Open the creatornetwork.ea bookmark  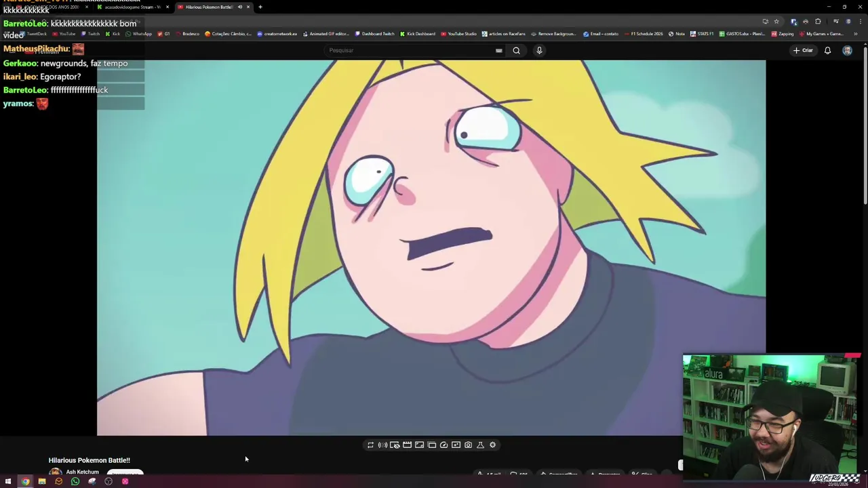point(277,34)
